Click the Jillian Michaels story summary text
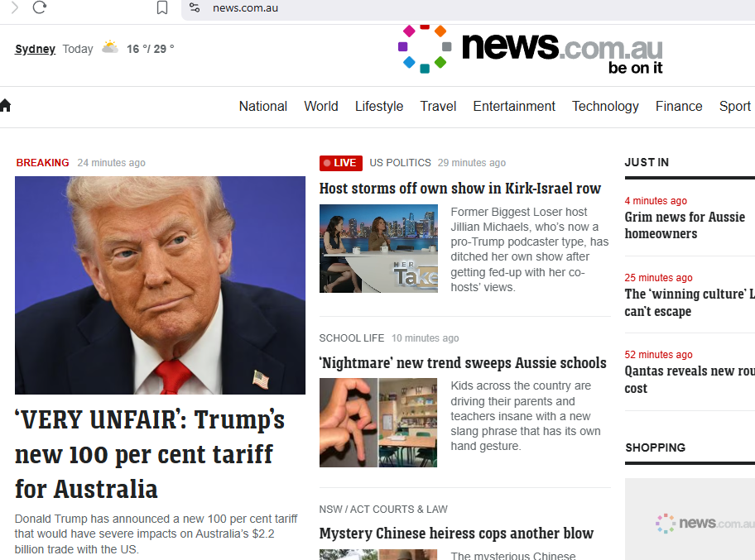Image resolution: width=755 pixels, height=560 pixels. (x=530, y=249)
